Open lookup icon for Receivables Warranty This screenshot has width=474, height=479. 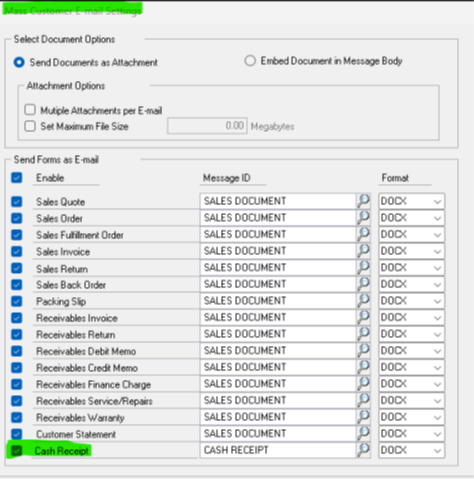[x=363, y=417]
